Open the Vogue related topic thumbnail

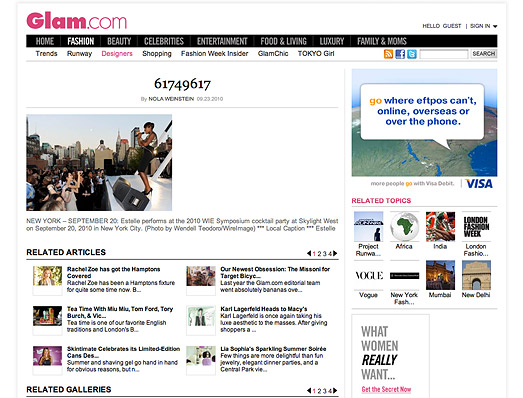click(369, 276)
